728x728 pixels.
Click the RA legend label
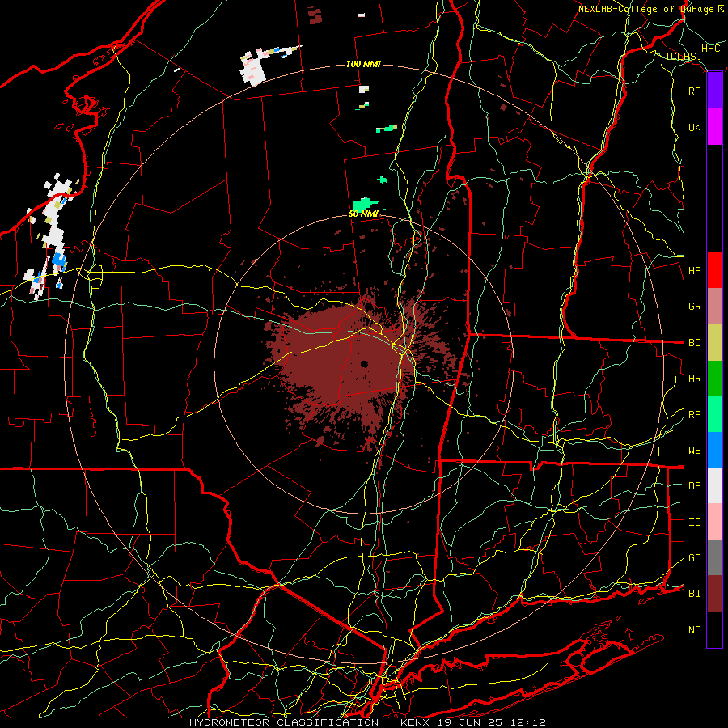click(695, 415)
